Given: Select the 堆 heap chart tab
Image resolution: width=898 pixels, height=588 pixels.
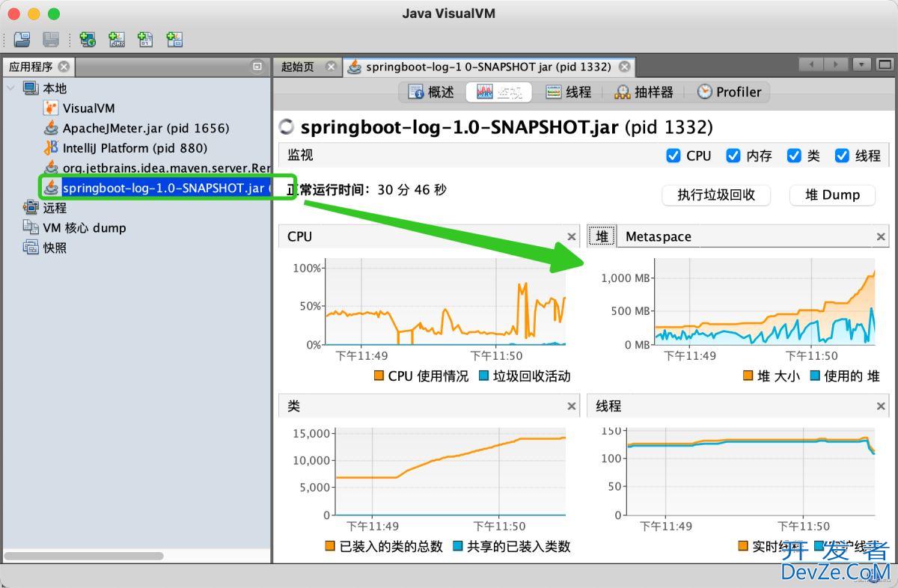Looking at the screenshot, I should coord(602,236).
